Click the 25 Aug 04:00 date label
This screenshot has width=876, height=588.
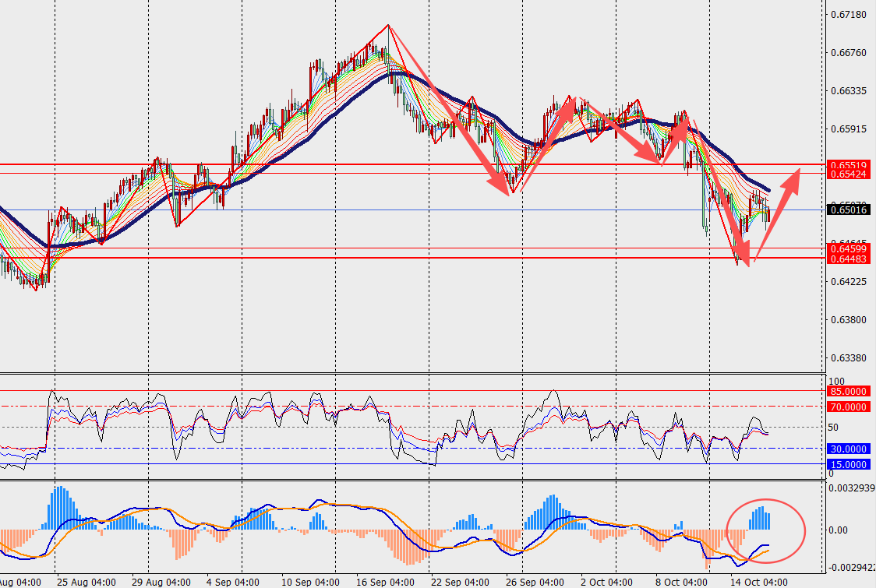pos(87,583)
